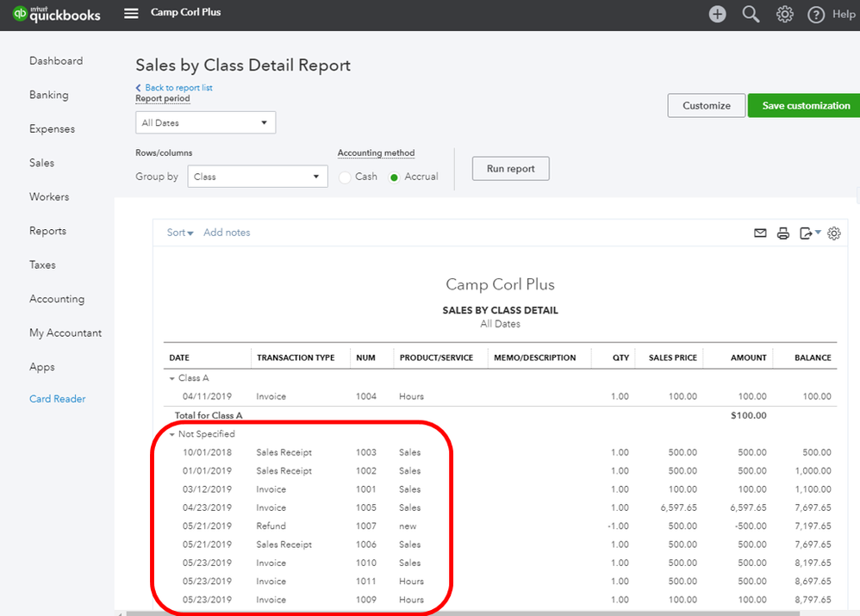Open the top-bar gear settings icon

(x=784, y=15)
